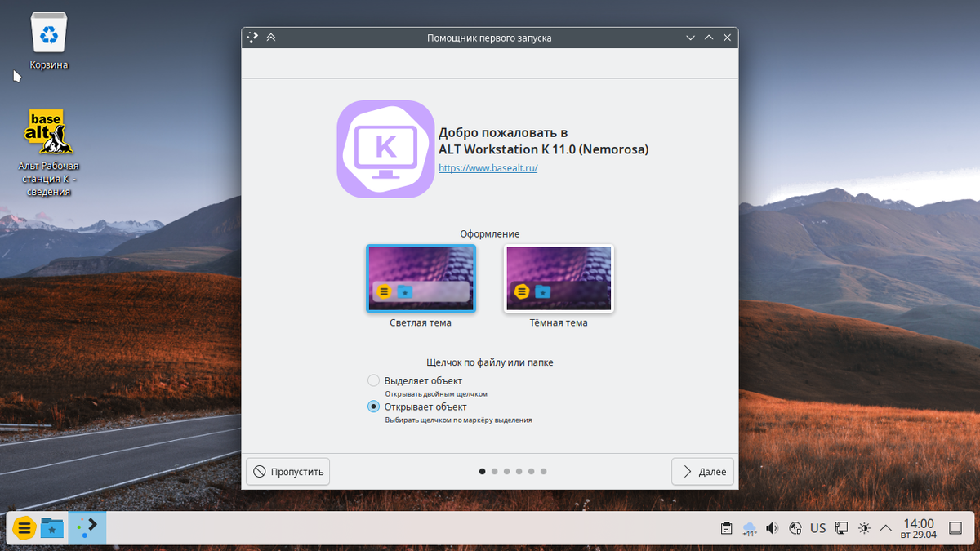
Task: Open the Альт Рабочая станция К сведения shortcut
Action: [49, 153]
